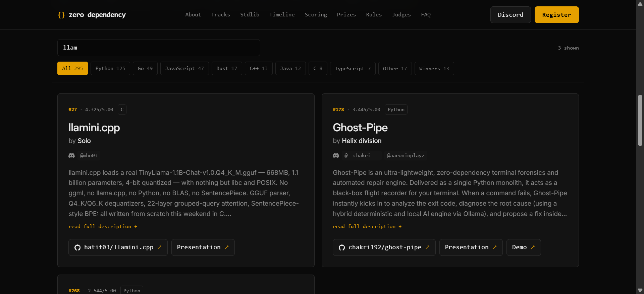The width and height of the screenshot is (644, 294).
Task: Click the Discord icon on the Ghost-Pipe card
Action: point(336,156)
